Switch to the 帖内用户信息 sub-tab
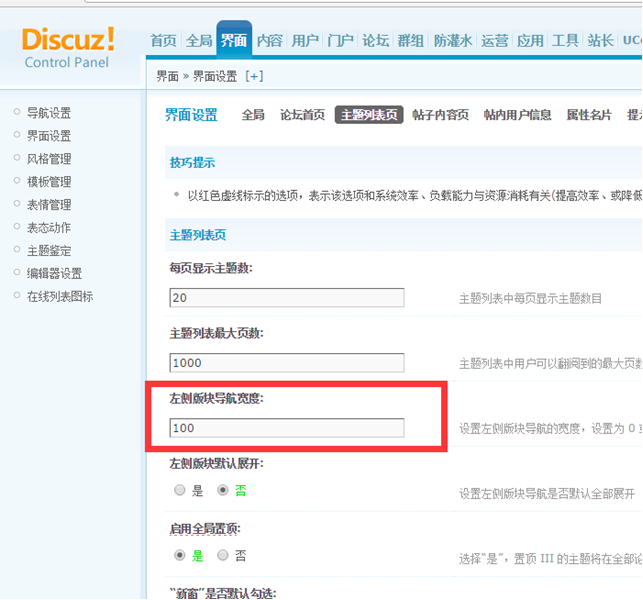Viewport: 643px width, 600px height. click(x=518, y=115)
